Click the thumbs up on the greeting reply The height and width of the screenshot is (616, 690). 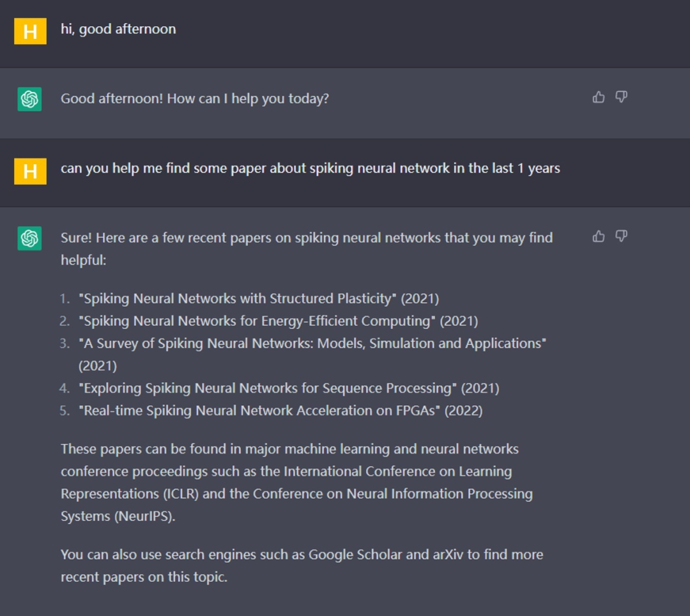click(x=599, y=97)
